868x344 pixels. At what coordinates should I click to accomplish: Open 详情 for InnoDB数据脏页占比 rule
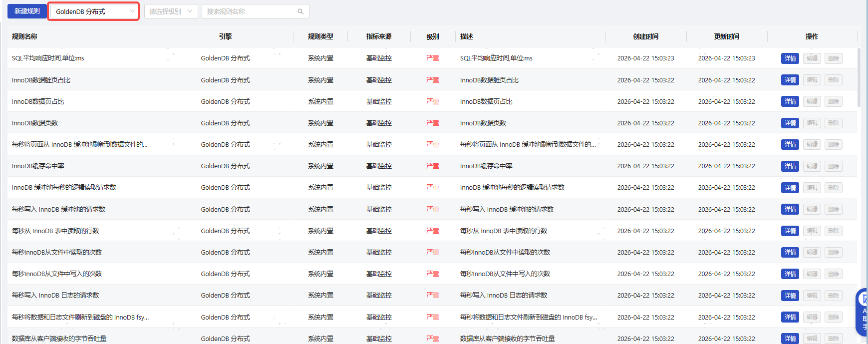790,80
